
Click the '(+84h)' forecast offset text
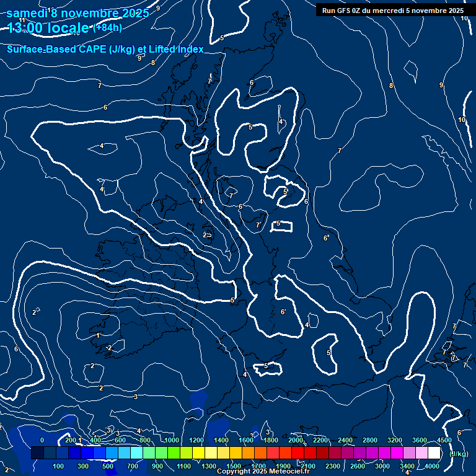point(107,28)
